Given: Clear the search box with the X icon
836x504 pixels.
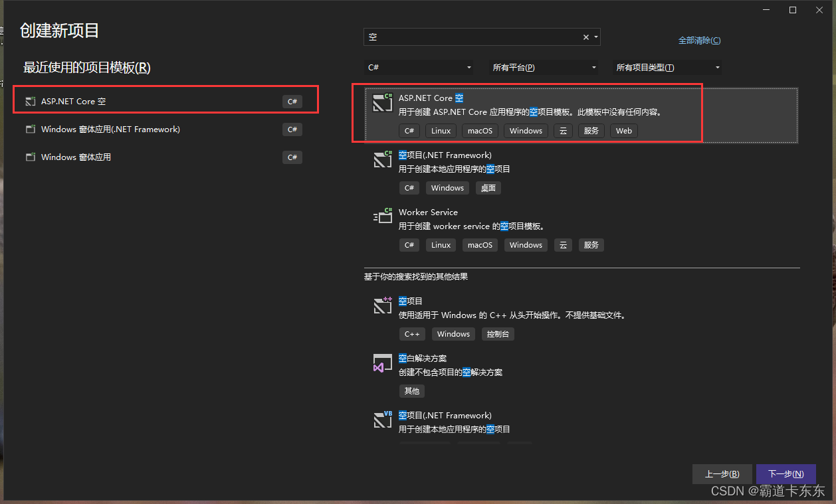Looking at the screenshot, I should point(586,37).
